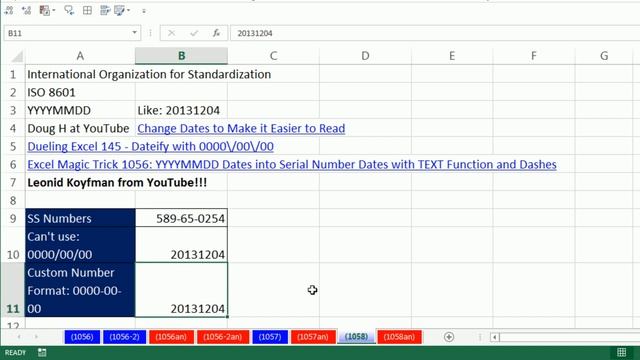This screenshot has width=640, height=360.
Task: Click cell 'Doug H at YouTube'
Action: (80, 128)
